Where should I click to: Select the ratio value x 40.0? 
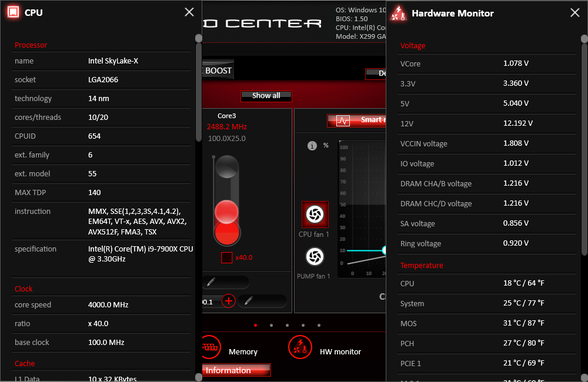(98, 323)
